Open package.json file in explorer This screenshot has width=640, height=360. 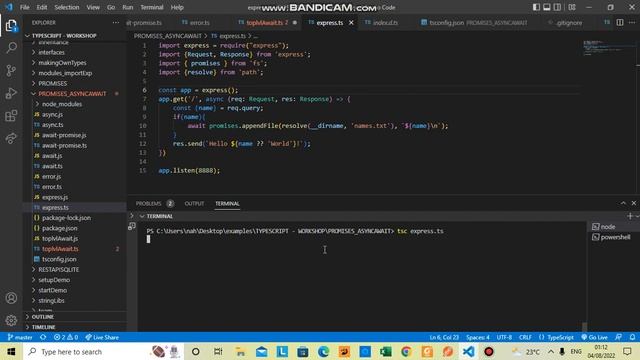pos(74,228)
